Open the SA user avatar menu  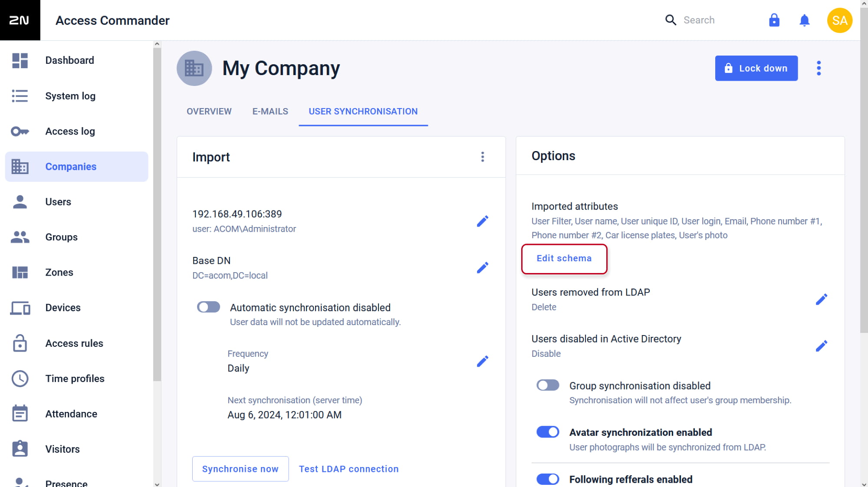click(840, 20)
